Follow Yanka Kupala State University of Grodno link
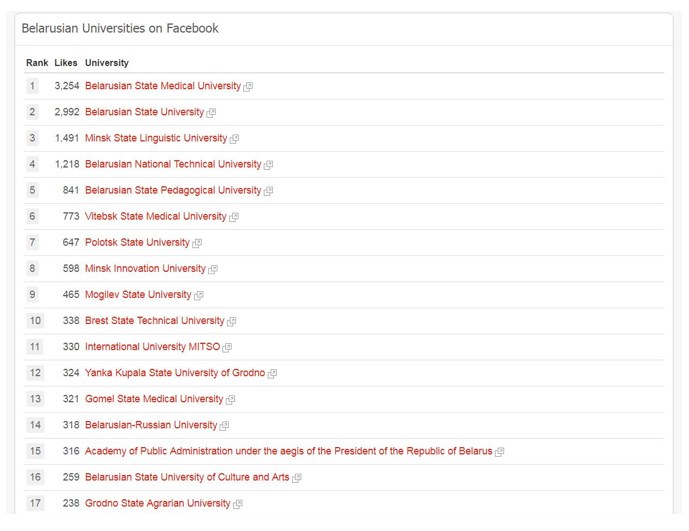 click(175, 373)
